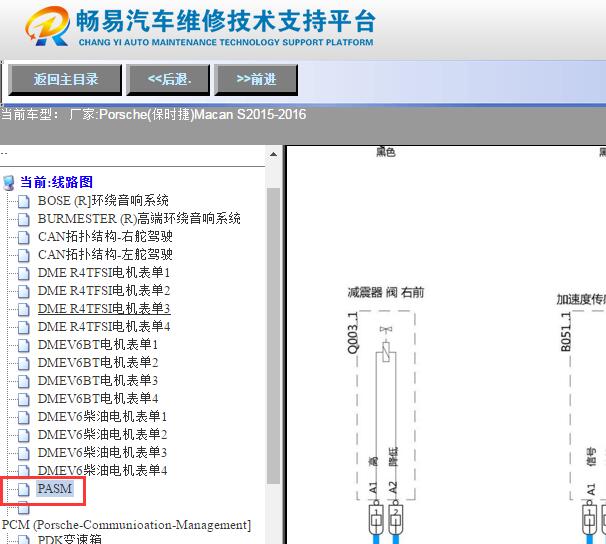Click the 返回主目录 button
The height and width of the screenshot is (544, 606).
point(65,80)
